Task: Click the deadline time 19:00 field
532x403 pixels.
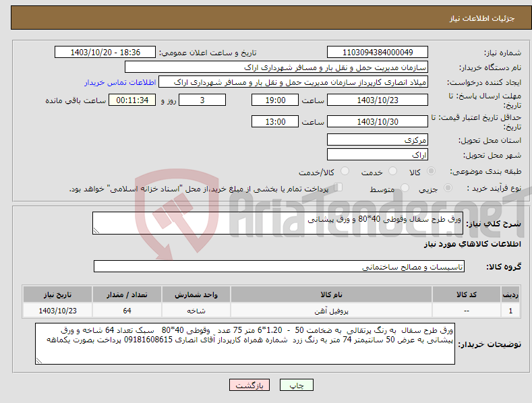Action: (x=275, y=100)
